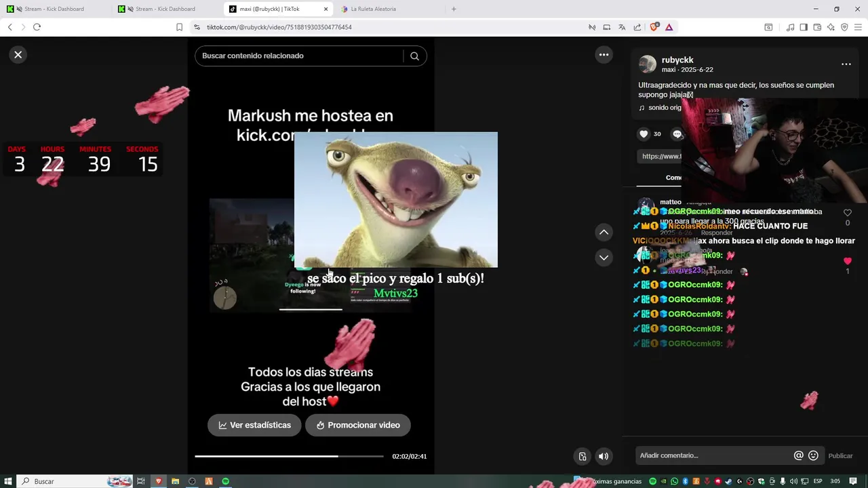
Task: Open the media control music note icon
Action: click(790, 27)
